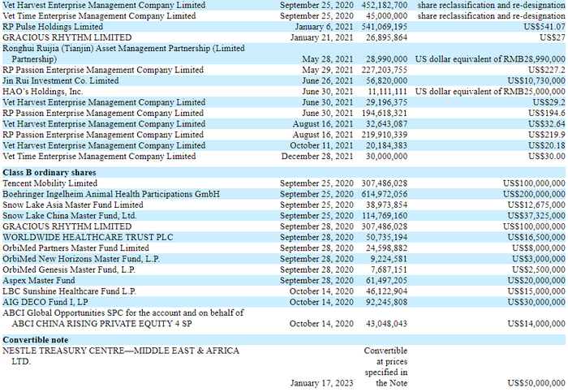Screen dimensions: 568x392
Task: Click the Jin Rui Investment Co. Limited name
Action: 61,81
